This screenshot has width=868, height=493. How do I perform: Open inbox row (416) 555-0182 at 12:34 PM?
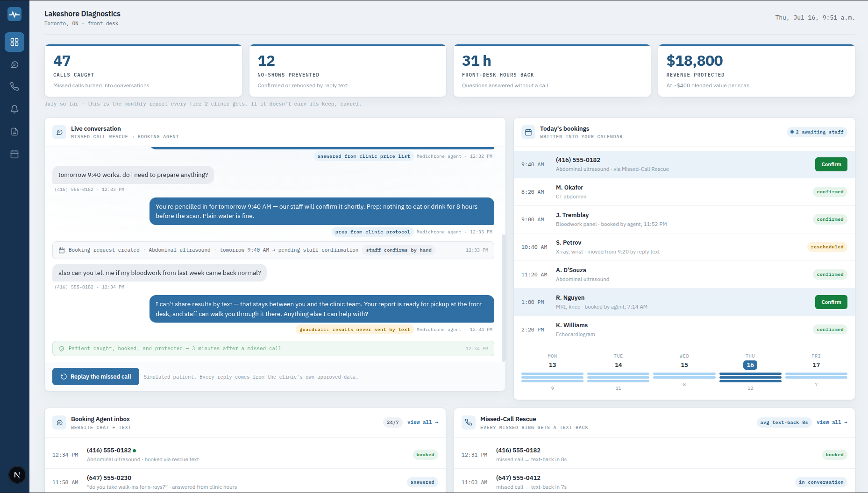[245, 455]
